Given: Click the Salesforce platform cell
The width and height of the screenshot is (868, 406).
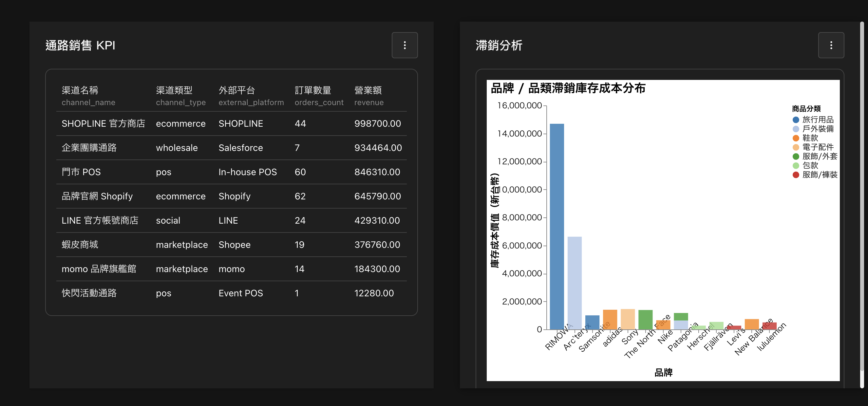Looking at the screenshot, I should tap(241, 148).
